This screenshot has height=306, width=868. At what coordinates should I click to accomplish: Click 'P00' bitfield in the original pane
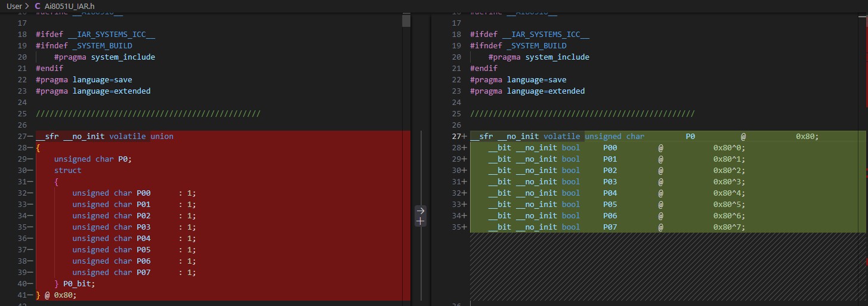143,193
